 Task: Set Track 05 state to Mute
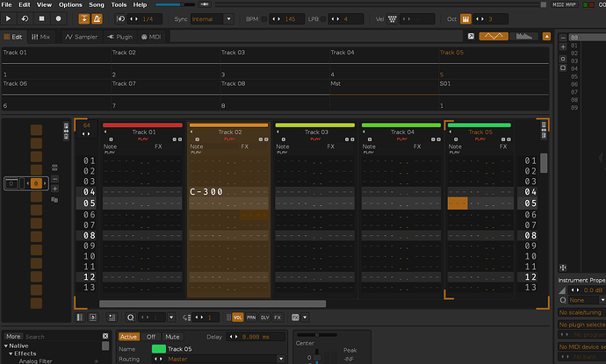click(x=172, y=336)
